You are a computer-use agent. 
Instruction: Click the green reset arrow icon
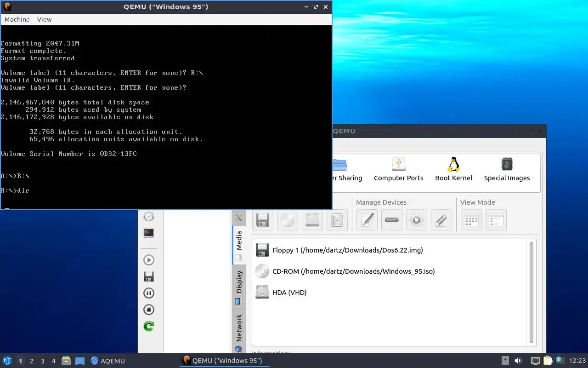tap(149, 326)
